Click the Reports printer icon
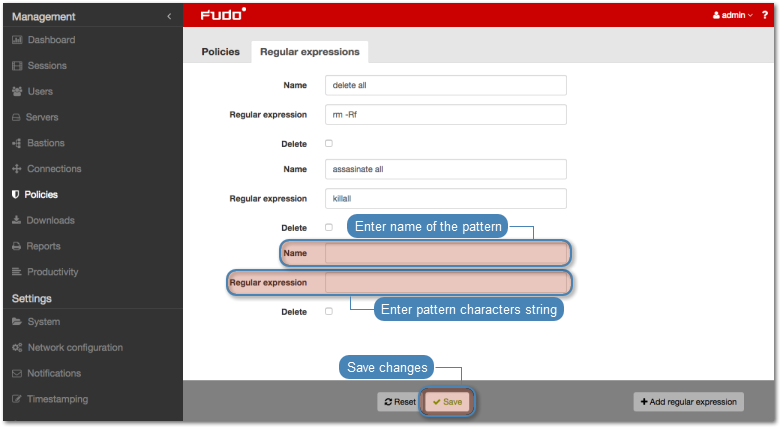Screen dimensions: 782x429 click(x=17, y=246)
